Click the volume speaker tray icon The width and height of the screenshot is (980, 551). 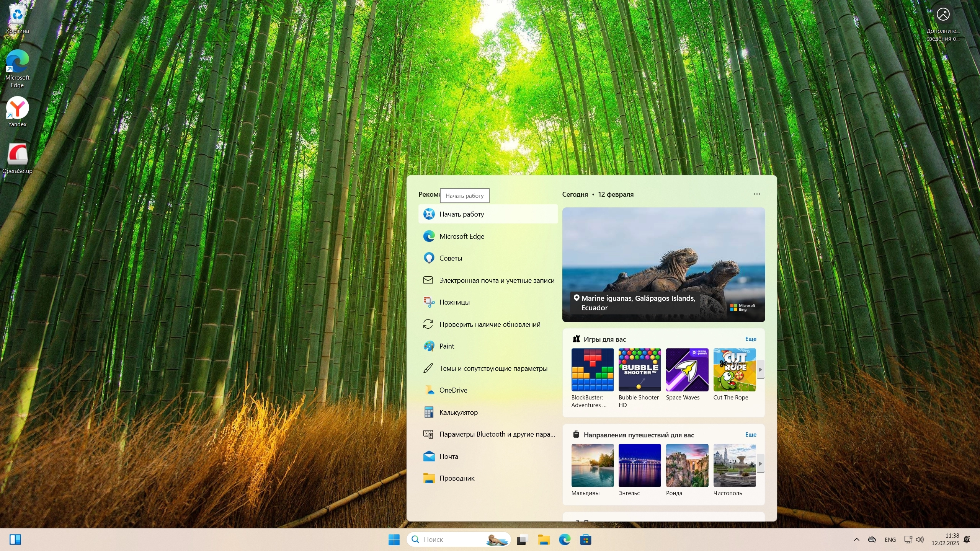pyautogui.click(x=920, y=540)
